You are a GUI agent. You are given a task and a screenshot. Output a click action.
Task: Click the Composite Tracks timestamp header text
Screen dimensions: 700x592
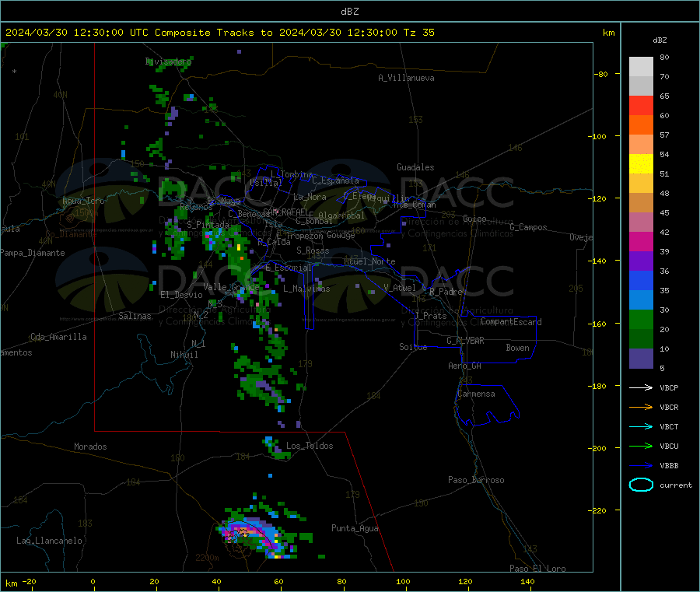[x=219, y=33]
